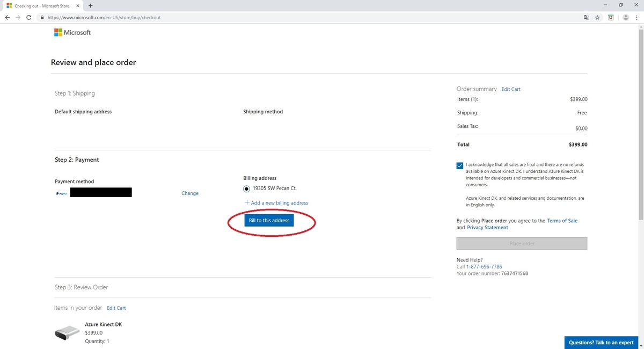Click the browser address bar URL

click(x=104, y=17)
